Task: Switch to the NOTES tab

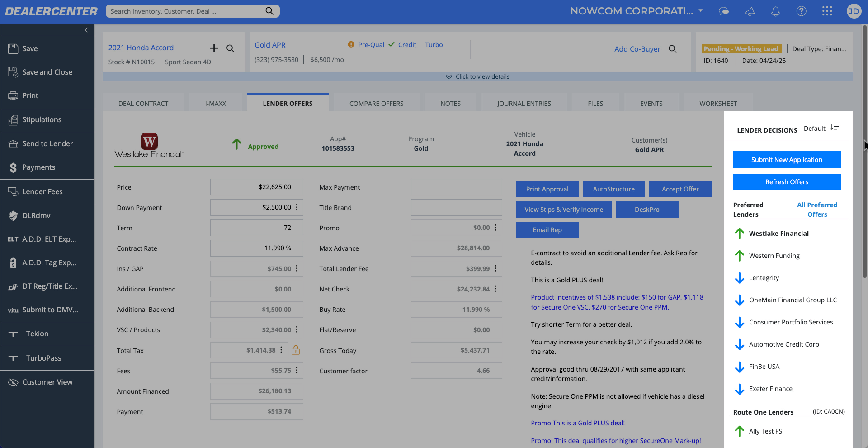Action: [x=451, y=103]
